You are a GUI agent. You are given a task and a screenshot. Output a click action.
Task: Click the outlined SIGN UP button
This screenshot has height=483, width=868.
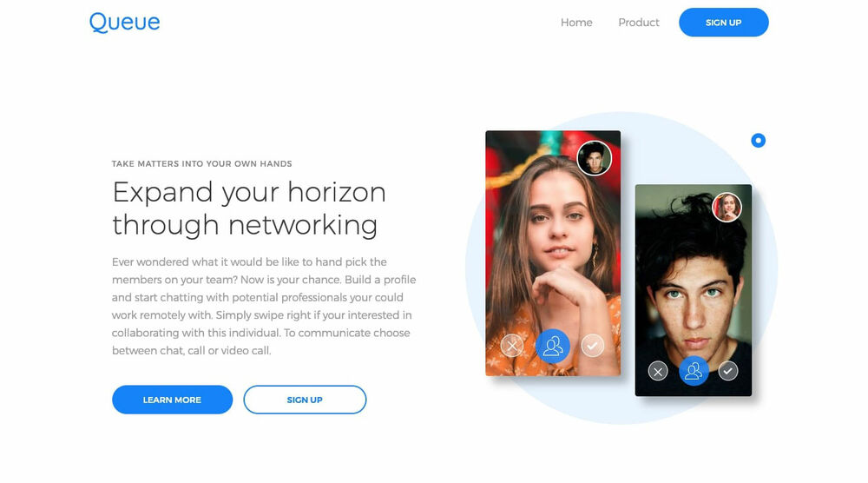point(305,400)
